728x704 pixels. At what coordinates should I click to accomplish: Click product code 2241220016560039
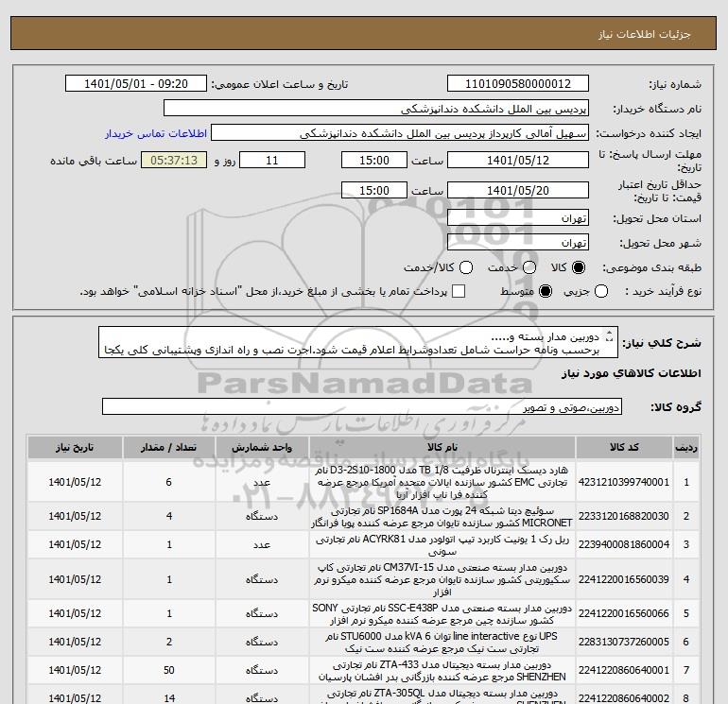624,579
